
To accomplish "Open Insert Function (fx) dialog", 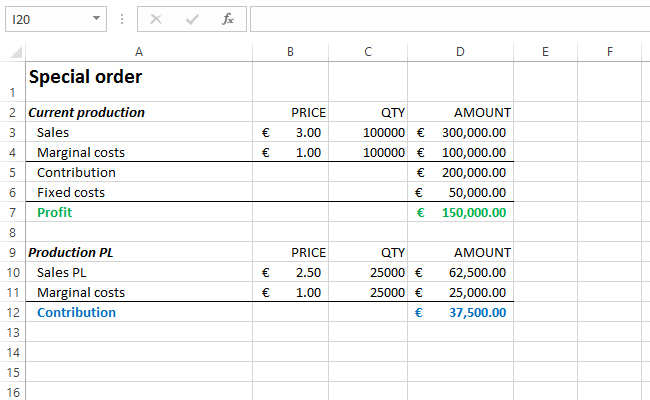I will (228, 19).
